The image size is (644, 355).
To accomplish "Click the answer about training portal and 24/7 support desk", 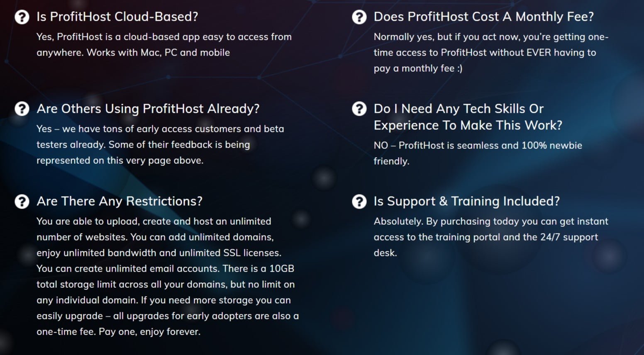I will (x=491, y=237).
